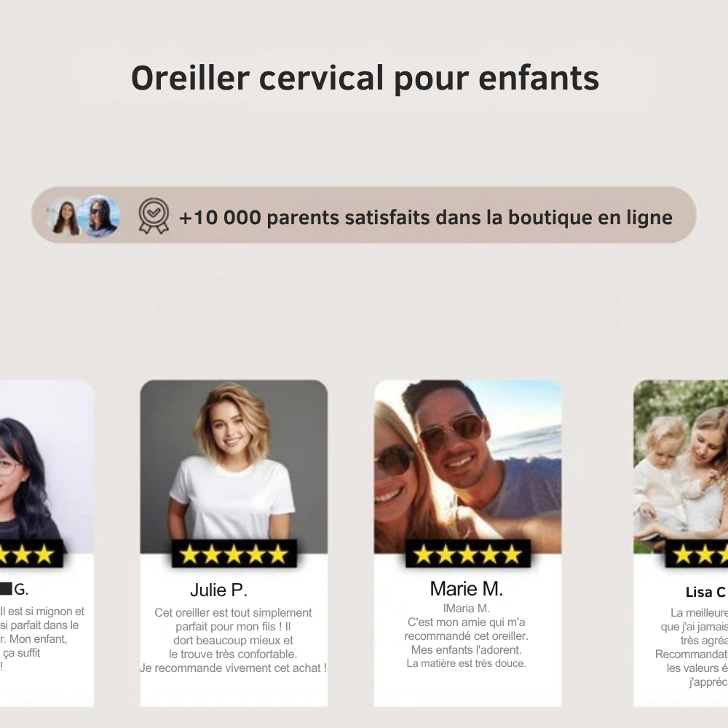Open the photo of woman with glasses
Screen dimensions: 728x728
click(47, 466)
